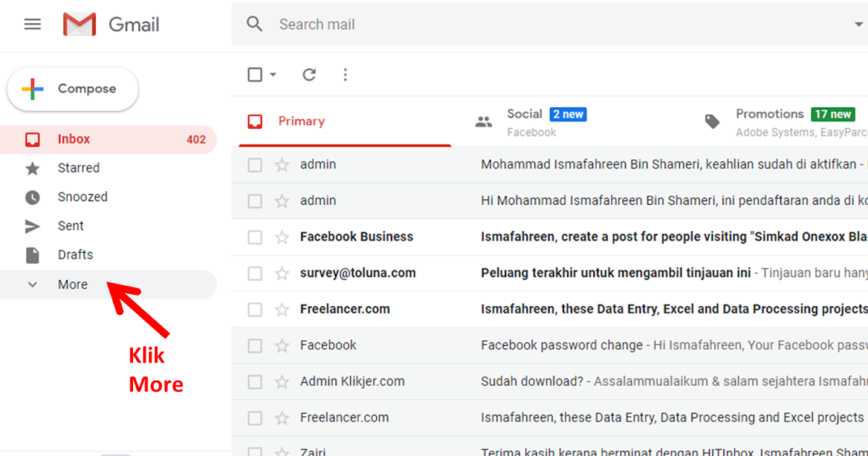868x456 pixels.
Task: Click the 17 new Promotions badge
Action: [x=833, y=114]
